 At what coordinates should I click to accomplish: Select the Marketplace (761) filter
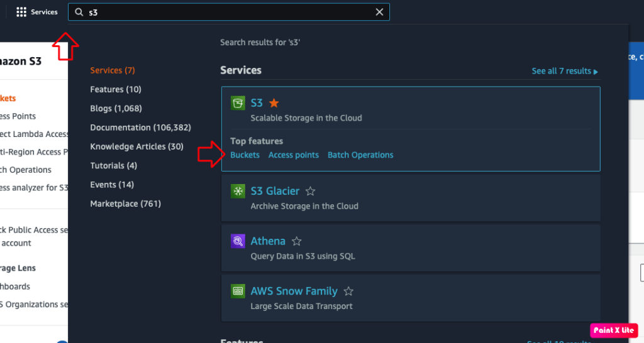126,204
